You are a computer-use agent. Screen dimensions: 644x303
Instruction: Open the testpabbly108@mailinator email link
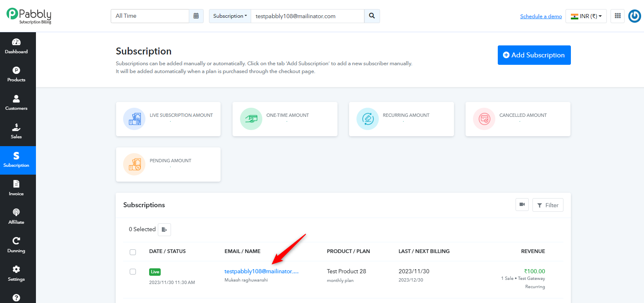[261, 271]
